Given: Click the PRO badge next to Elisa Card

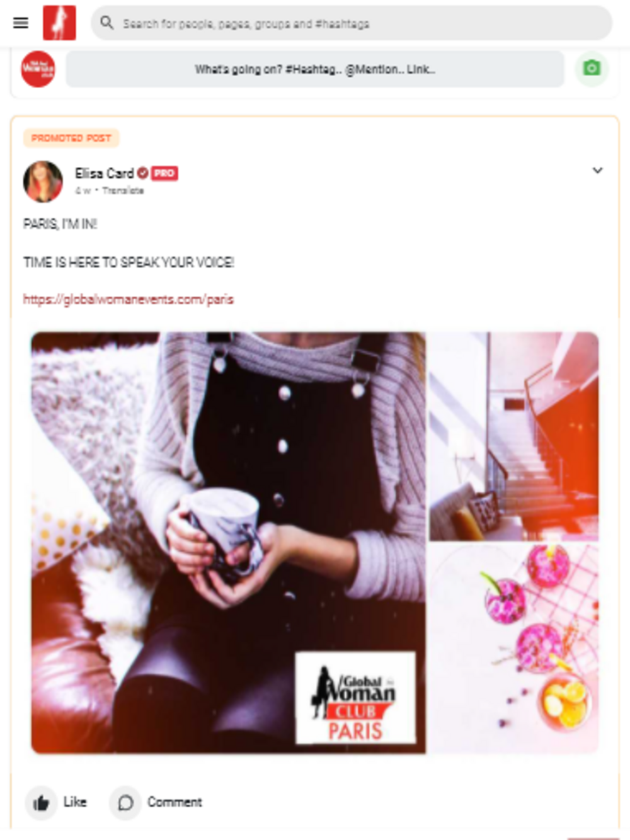Looking at the screenshot, I should [x=164, y=173].
